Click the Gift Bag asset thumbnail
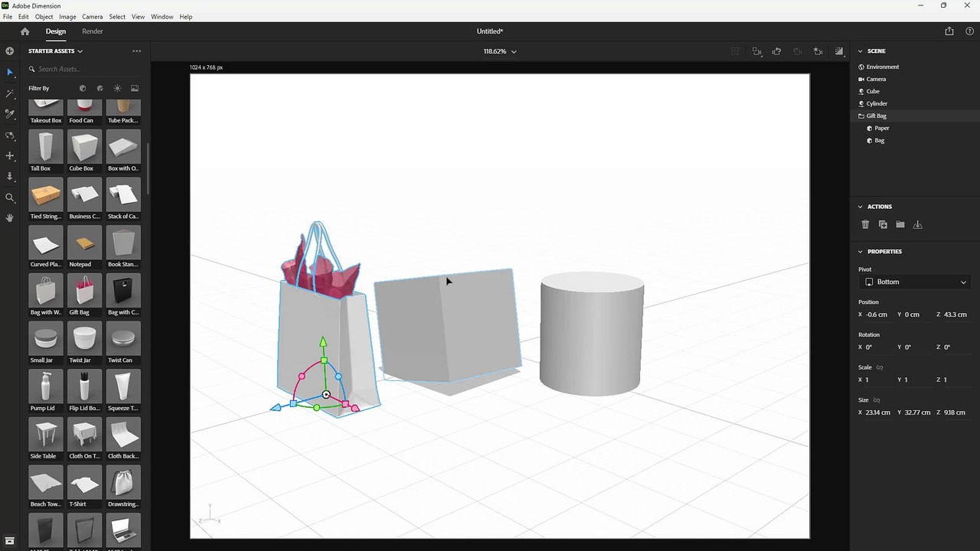Viewport: 980px width, 551px height. 84,290
